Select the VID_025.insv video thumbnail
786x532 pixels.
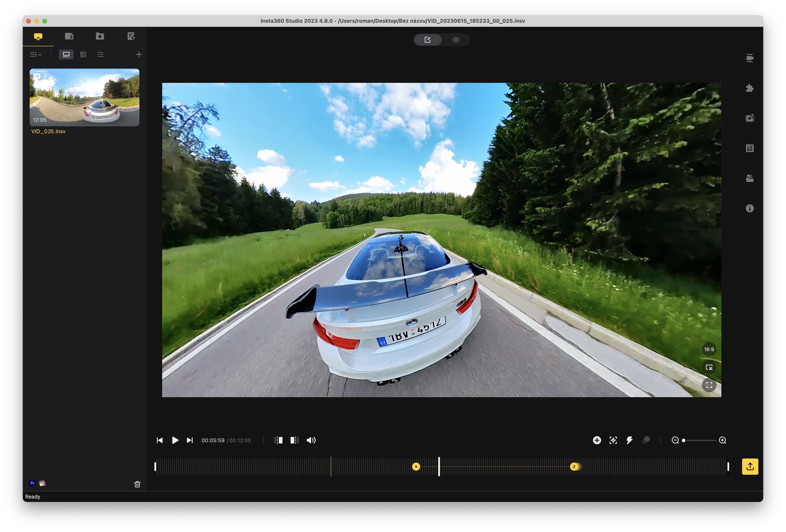pos(84,97)
